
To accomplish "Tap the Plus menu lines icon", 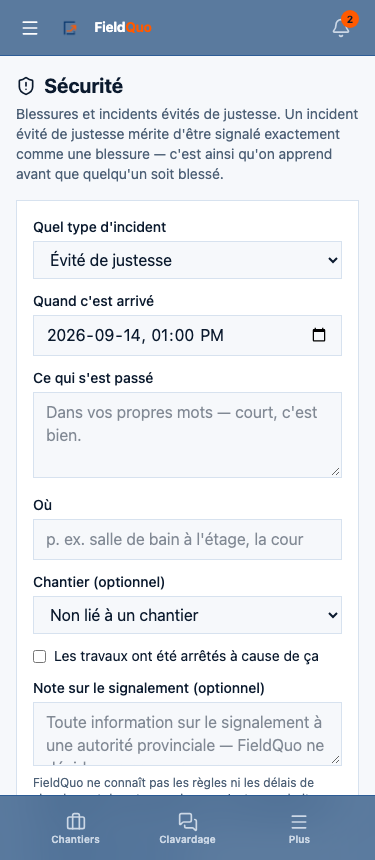I will 299,821.
